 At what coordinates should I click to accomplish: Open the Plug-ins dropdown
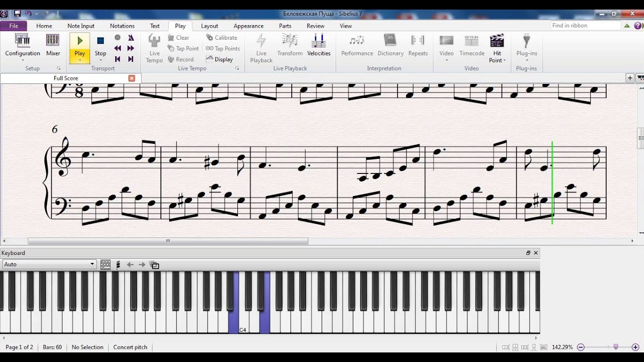coord(527,48)
